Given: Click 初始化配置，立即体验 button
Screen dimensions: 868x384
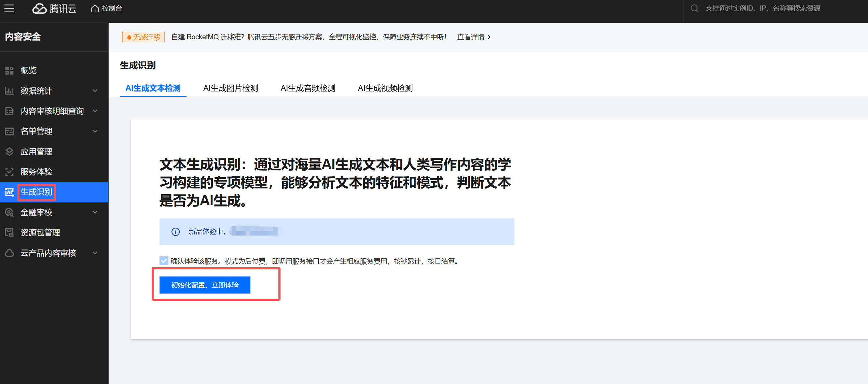Looking at the screenshot, I should pos(205,285).
